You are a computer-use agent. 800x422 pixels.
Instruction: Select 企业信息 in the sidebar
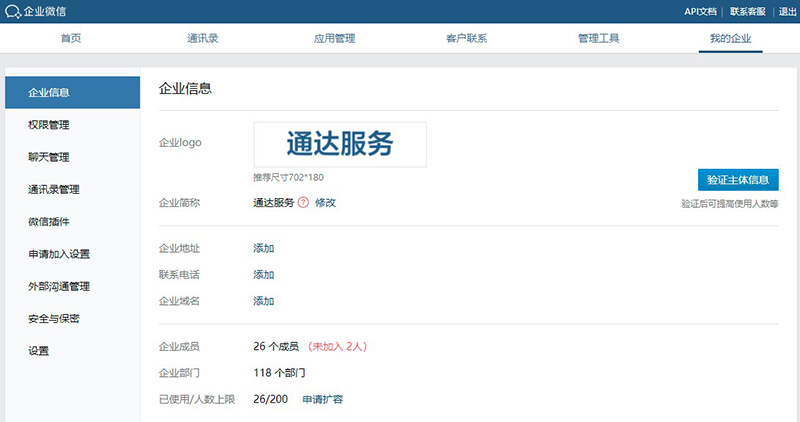[72, 92]
